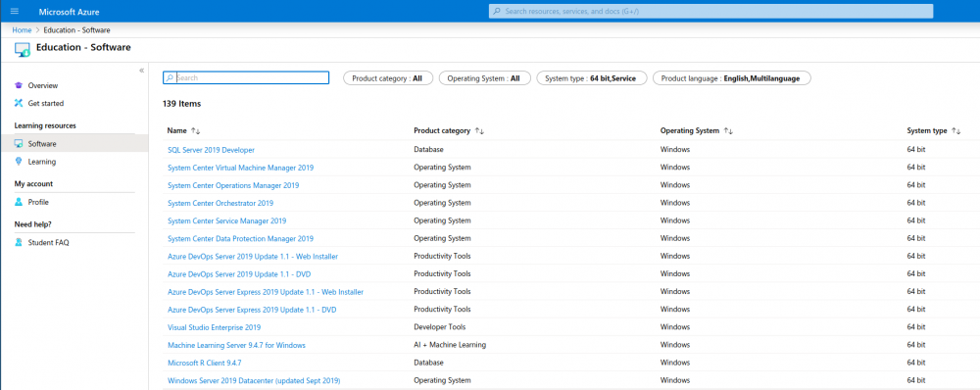Click Windows cell in SQL Server 2019 row
This screenshot has height=390, width=980.
tap(675, 150)
